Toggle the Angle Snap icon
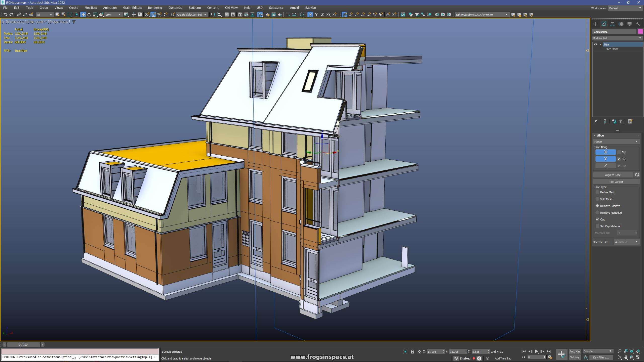The height and width of the screenshot is (362, 644). point(153,15)
